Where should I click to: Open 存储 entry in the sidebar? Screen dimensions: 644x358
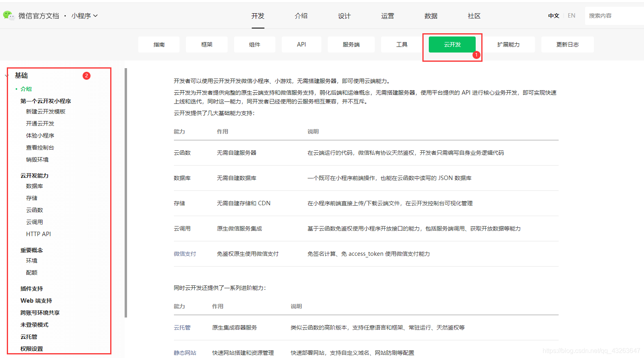[32, 198]
